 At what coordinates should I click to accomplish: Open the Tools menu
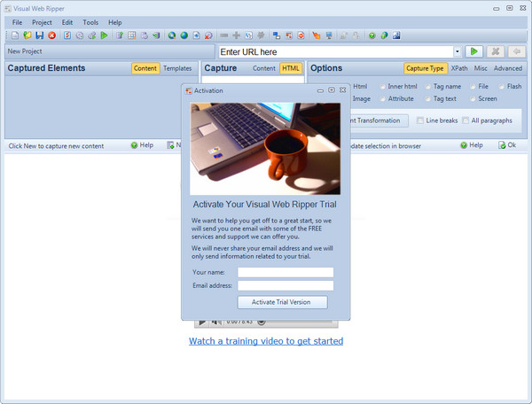click(x=90, y=22)
